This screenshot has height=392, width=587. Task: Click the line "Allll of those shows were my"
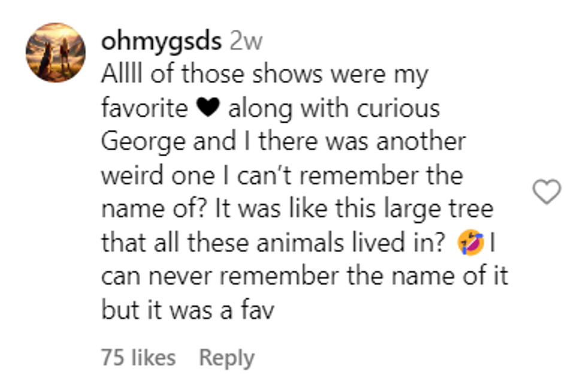click(x=264, y=75)
